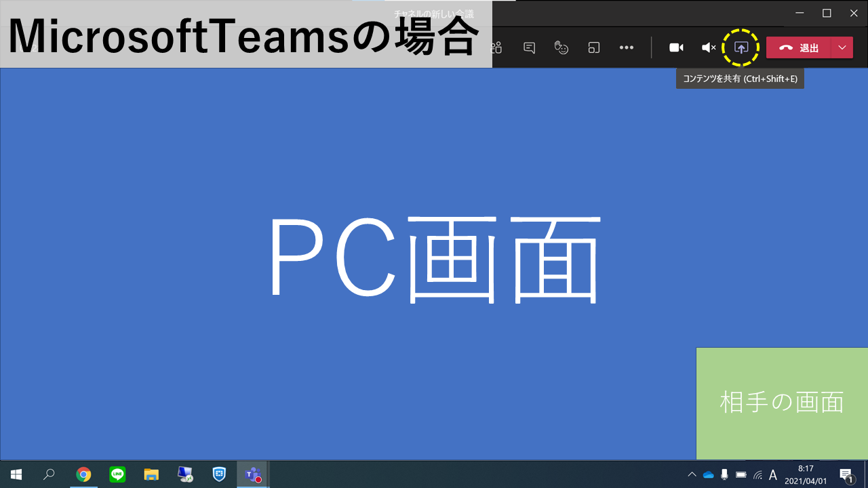This screenshot has width=868, height=488.
Task: Expand the leave options dropdown arrow
Action: pos(842,47)
